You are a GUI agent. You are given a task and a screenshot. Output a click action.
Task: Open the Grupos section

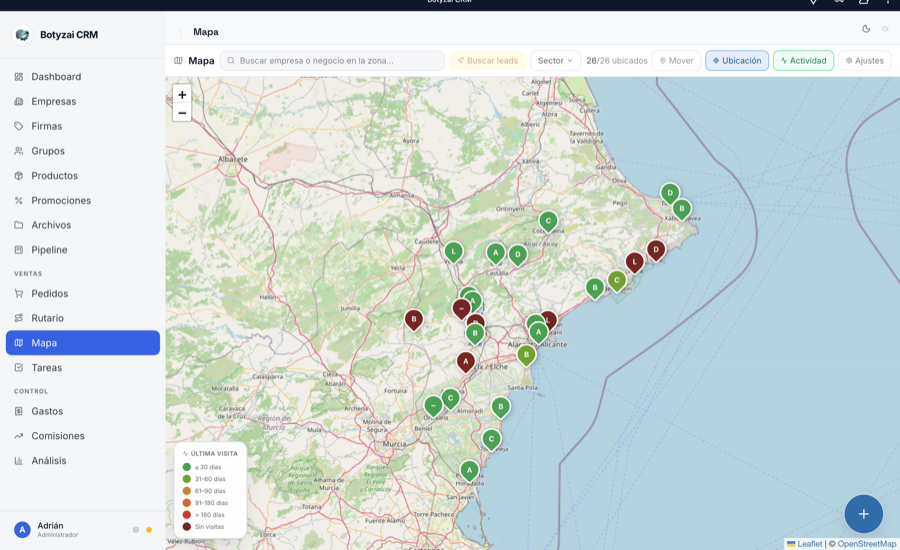point(83,150)
